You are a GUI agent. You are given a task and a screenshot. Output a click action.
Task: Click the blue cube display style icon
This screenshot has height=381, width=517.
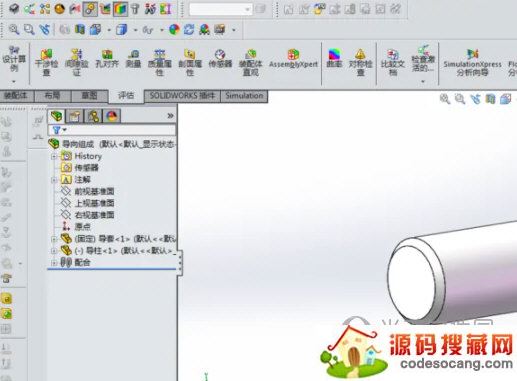[x=122, y=30]
